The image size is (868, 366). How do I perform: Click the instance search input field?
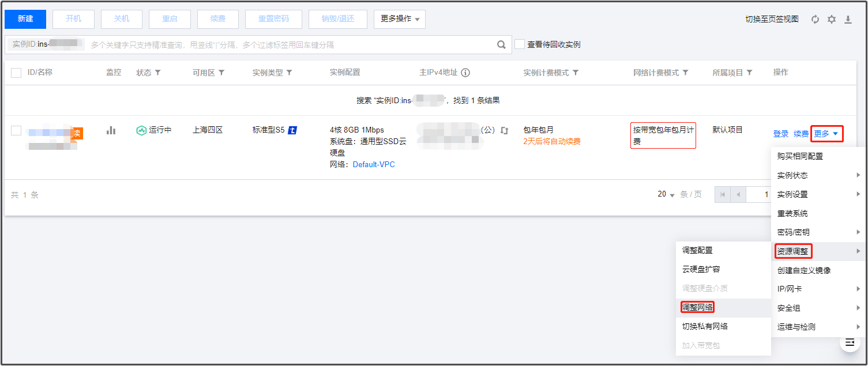tap(288, 44)
